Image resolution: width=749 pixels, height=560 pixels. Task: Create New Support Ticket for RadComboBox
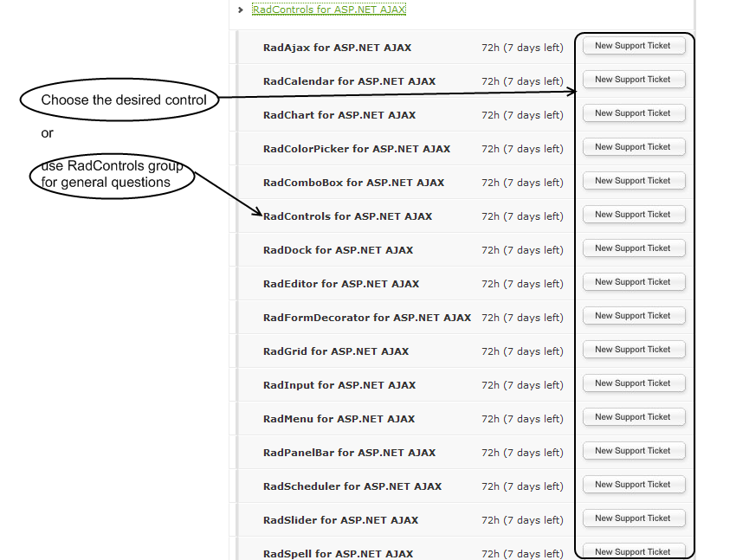click(x=633, y=181)
